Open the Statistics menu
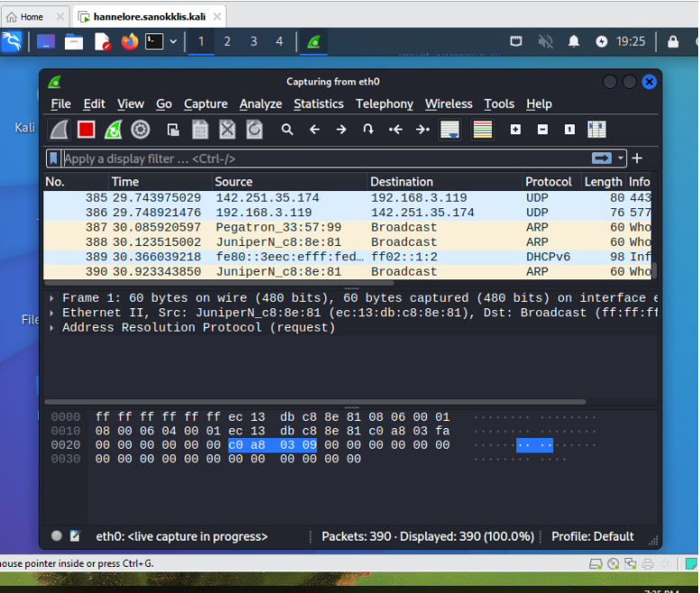 319,104
